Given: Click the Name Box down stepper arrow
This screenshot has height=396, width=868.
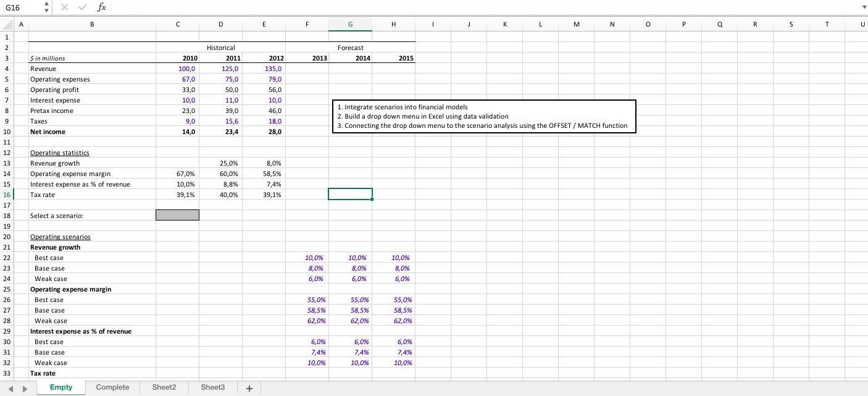Looking at the screenshot, I should (46, 11).
